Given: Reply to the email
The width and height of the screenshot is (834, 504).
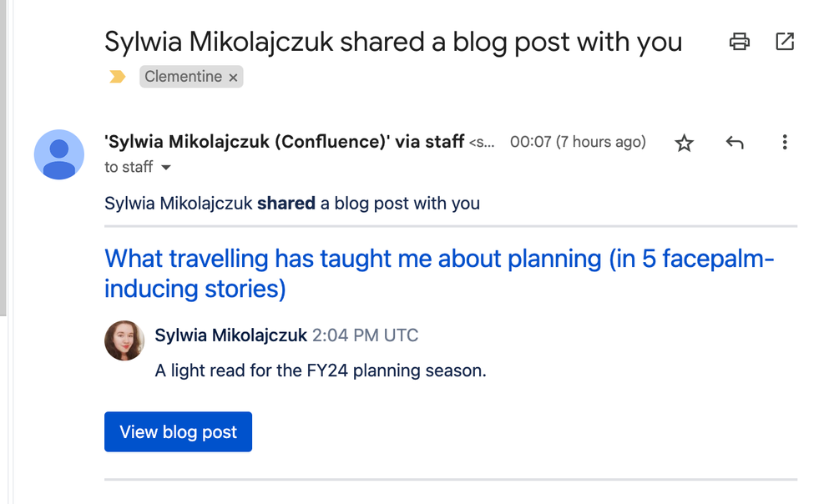Looking at the screenshot, I should (x=735, y=143).
